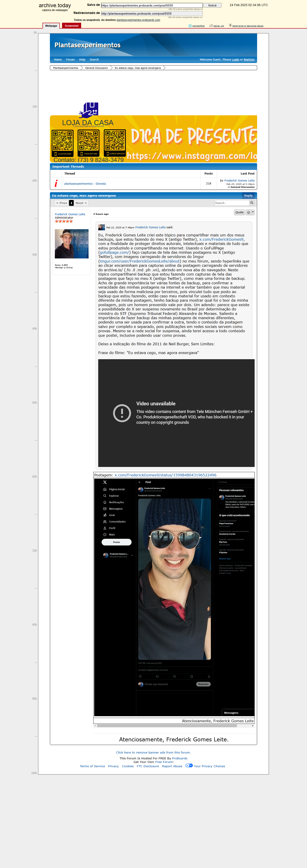Click the Postar button
307x868 pixels.
coord(116,542)
